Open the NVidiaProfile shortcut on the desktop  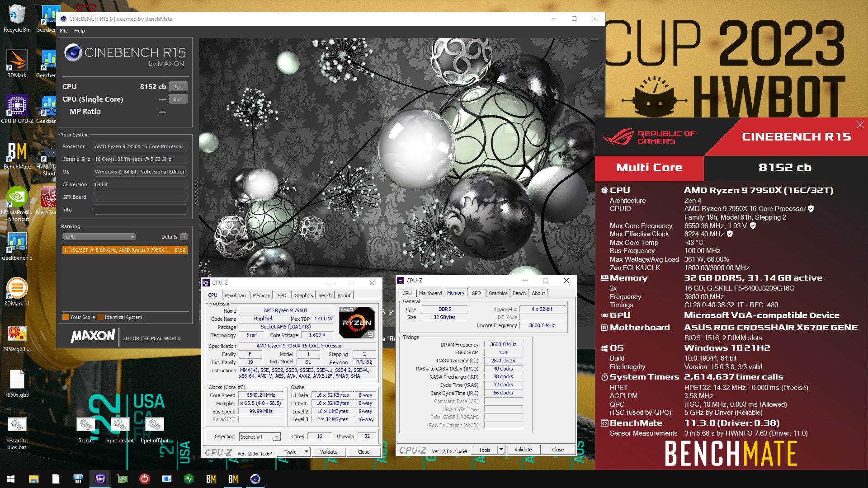click(x=17, y=203)
